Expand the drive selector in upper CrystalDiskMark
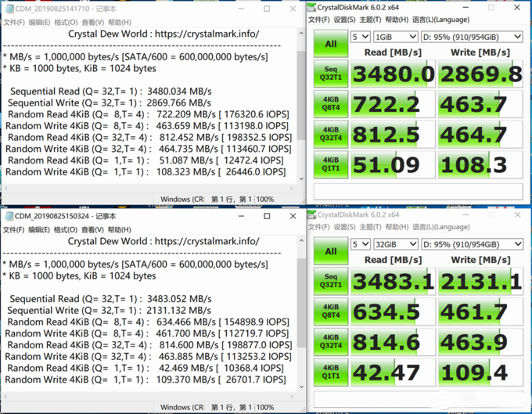The width and height of the screenshot is (532, 414). coord(472,37)
